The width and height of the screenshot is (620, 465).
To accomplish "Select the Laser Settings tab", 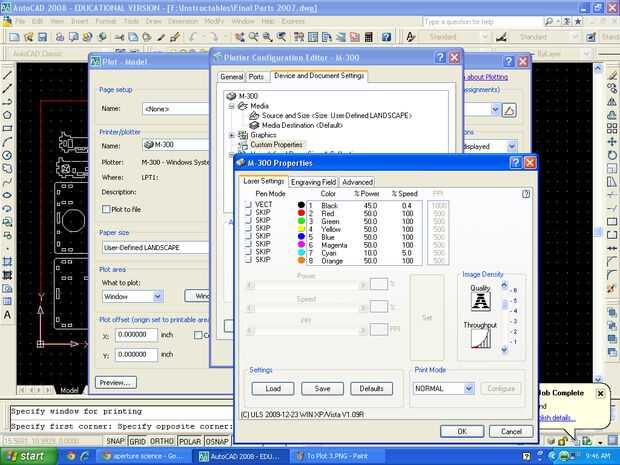I will click(263, 181).
